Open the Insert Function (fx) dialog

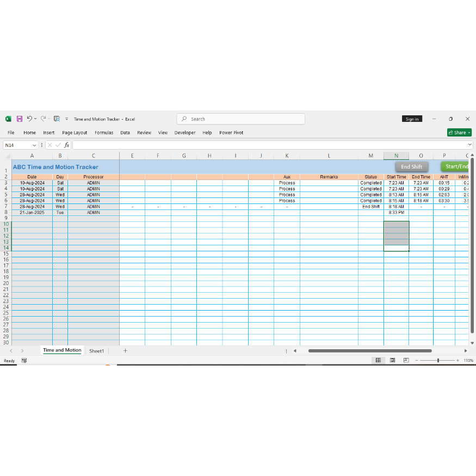coord(66,145)
